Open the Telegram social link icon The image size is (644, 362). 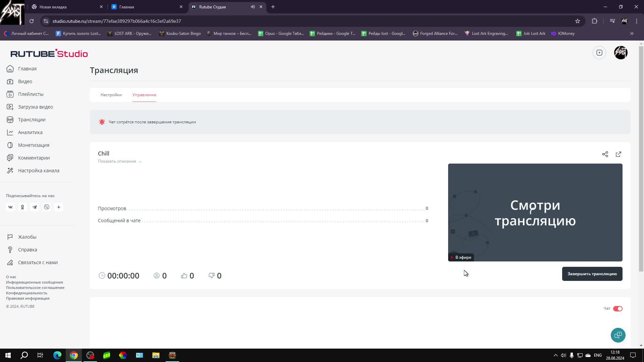pos(35,207)
